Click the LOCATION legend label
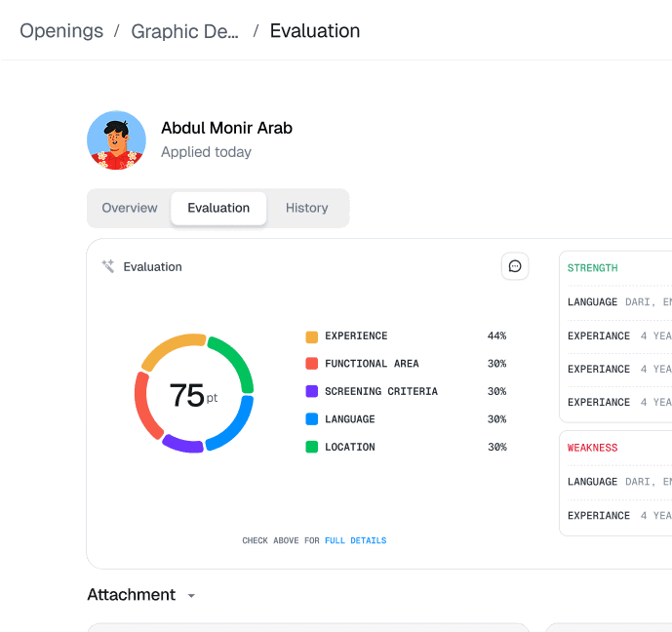672x632 pixels. pyautogui.click(x=350, y=448)
